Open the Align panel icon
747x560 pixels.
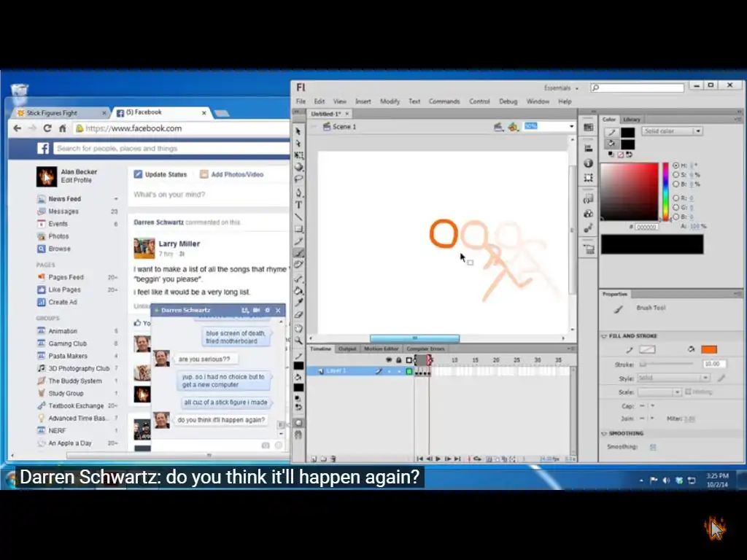pos(589,148)
